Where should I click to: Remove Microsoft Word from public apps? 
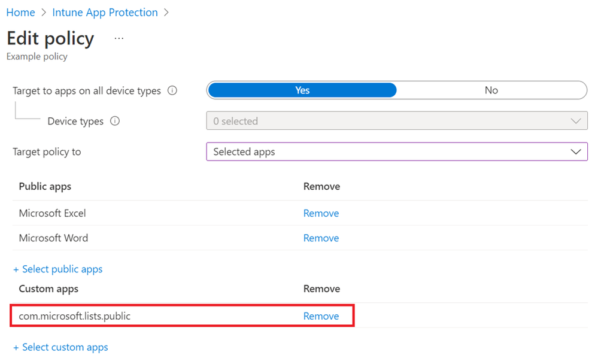[x=321, y=238]
